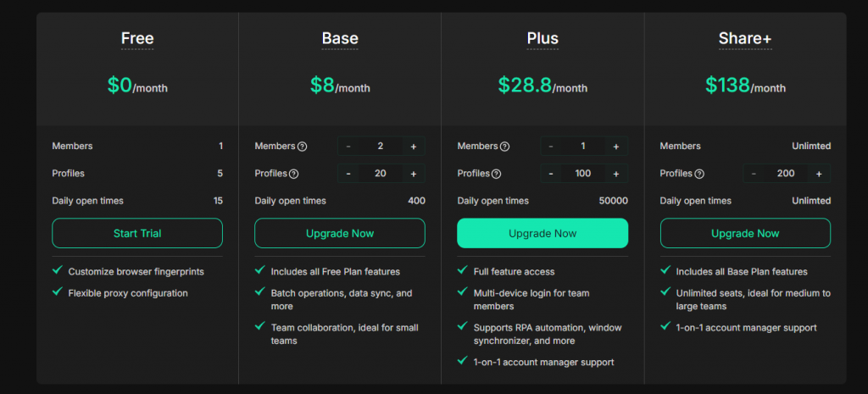Increase Base plan members with plus button
Image resolution: width=868 pixels, height=394 pixels.
tap(414, 147)
